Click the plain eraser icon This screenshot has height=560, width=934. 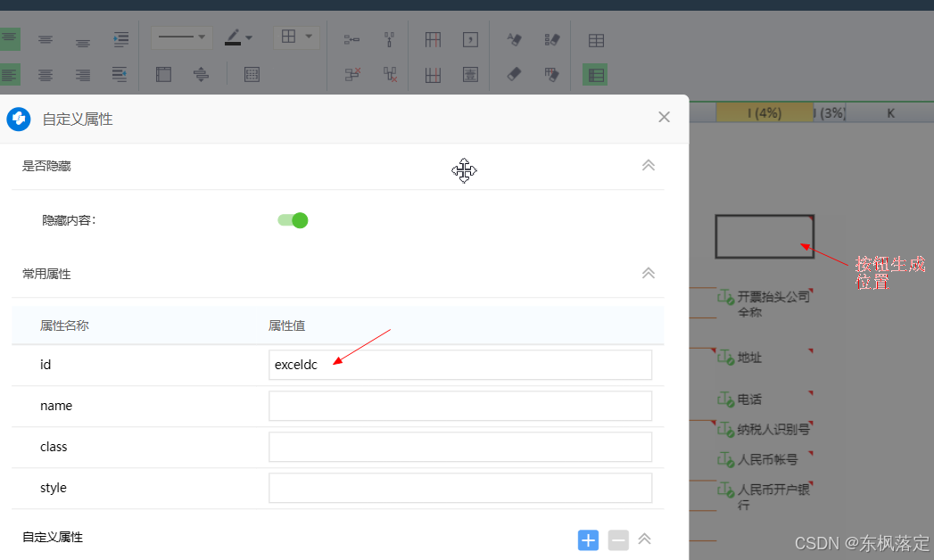tap(514, 74)
